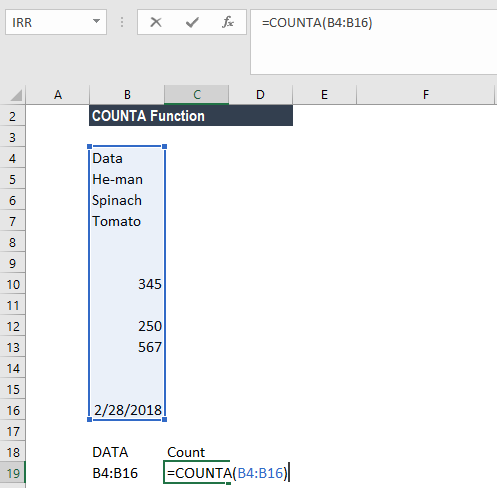Click the formula bar text =COUNTA(B4:B16)
497x488 pixels.
pyautogui.click(x=317, y=23)
